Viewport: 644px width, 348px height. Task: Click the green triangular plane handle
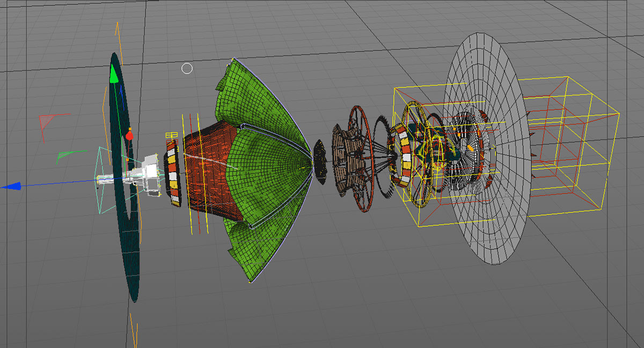coord(64,156)
